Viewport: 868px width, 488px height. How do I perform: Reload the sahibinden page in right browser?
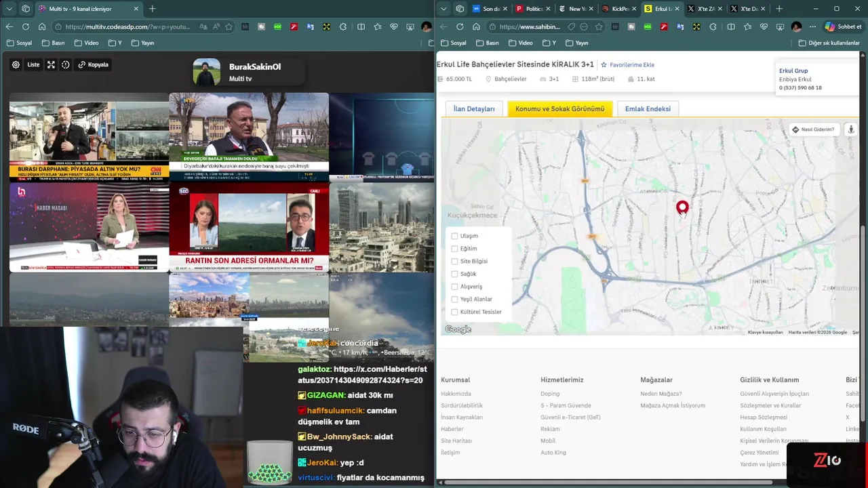460,26
